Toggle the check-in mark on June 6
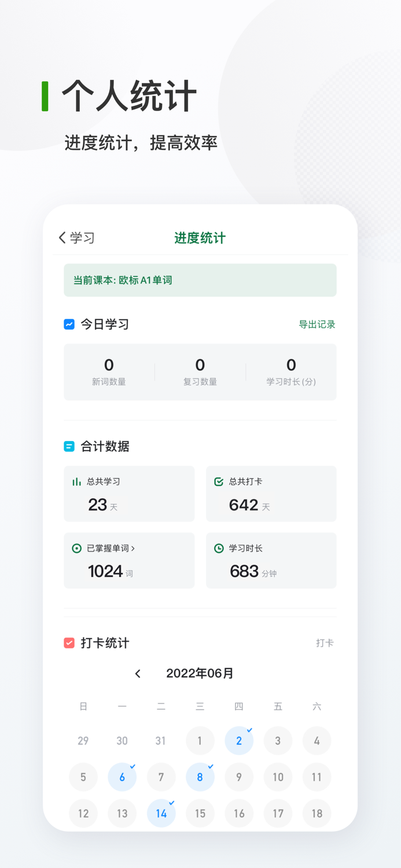The height and width of the screenshot is (868, 401). [x=122, y=777]
